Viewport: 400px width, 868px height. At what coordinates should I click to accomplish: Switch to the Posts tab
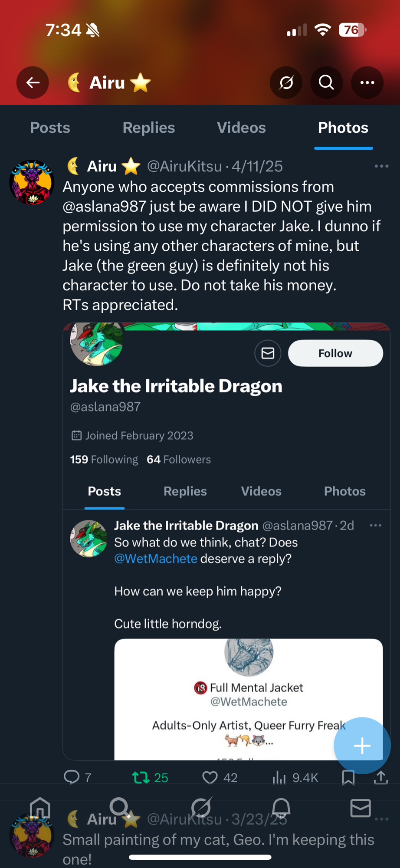point(50,128)
